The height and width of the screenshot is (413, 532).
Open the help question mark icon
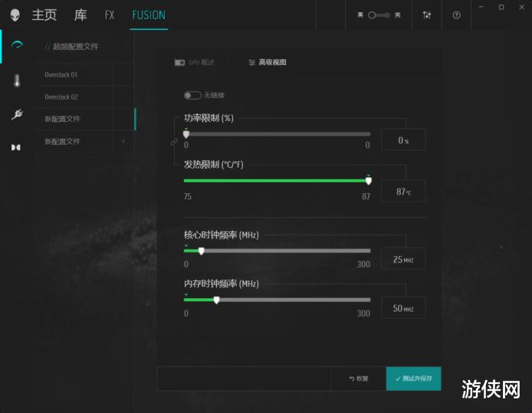[x=456, y=15]
